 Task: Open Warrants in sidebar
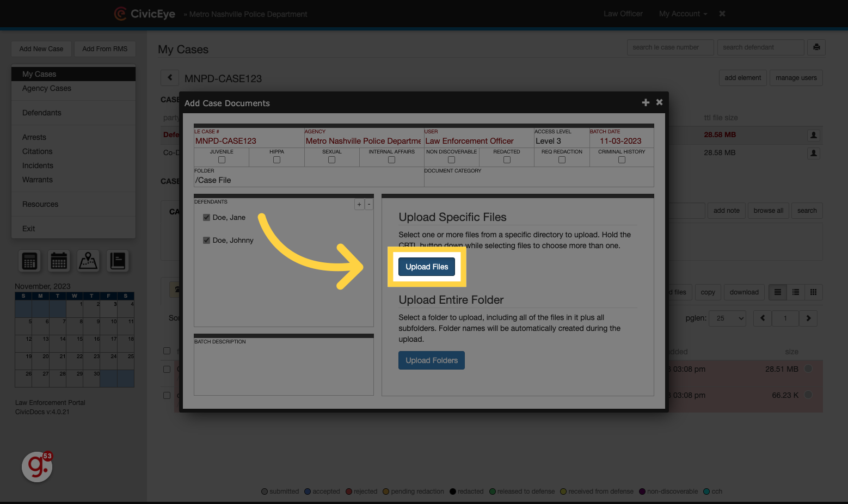click(73, 180)
